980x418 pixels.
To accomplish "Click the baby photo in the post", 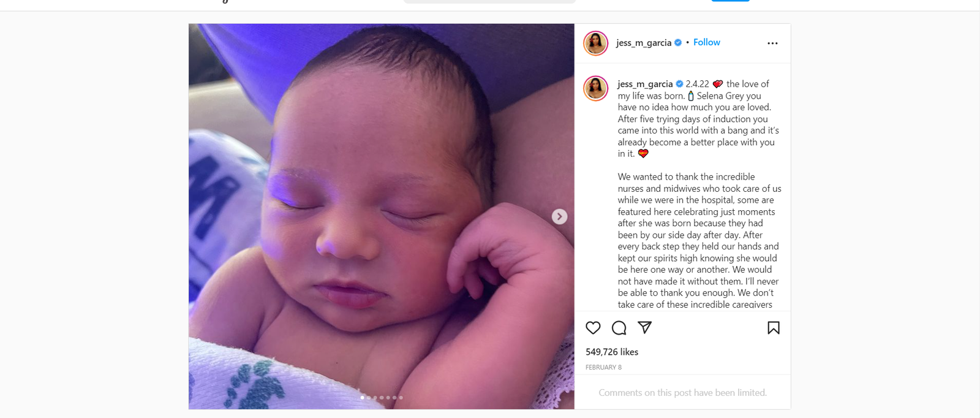I will (x=381, y=216).
